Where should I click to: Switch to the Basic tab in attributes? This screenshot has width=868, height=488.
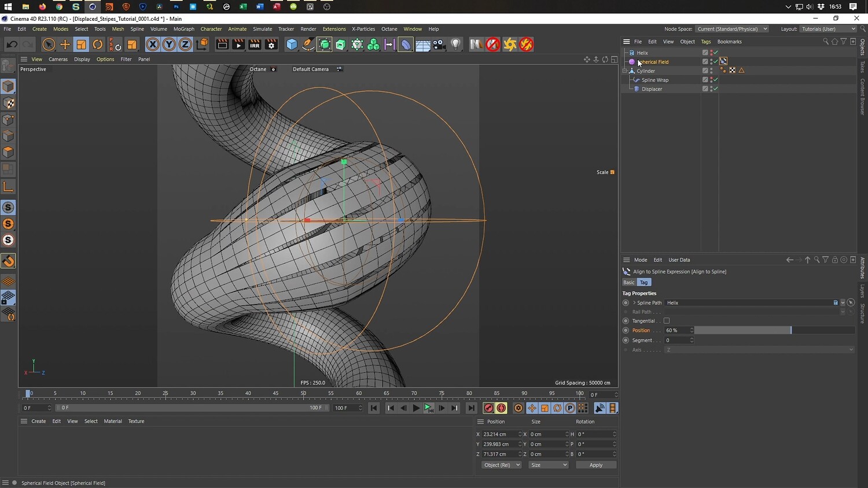pyautogui.click(x=628, y=282)
